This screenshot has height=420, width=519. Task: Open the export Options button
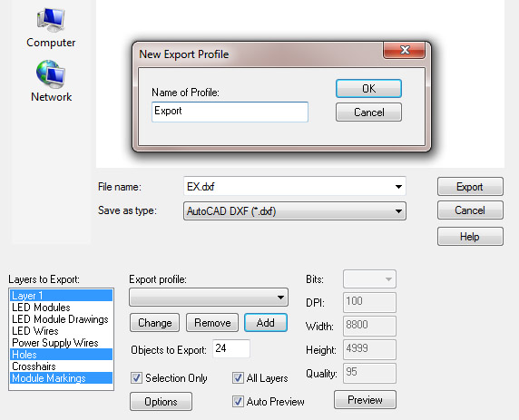(x=161, y=402)
